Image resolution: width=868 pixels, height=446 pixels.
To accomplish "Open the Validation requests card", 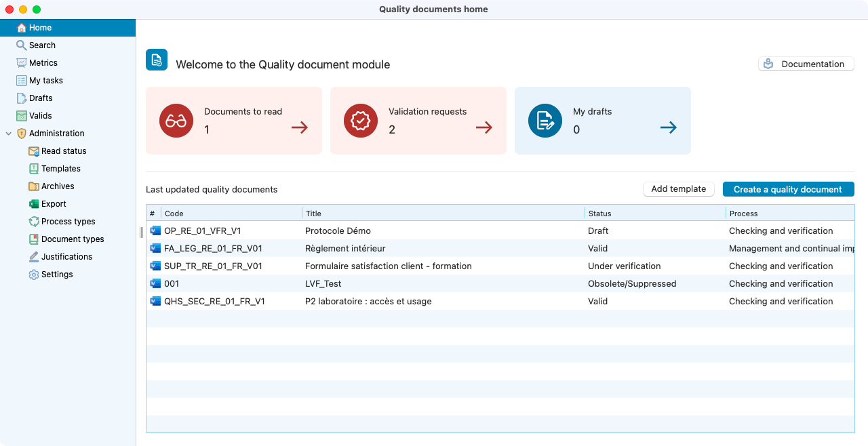I will 418,121.
